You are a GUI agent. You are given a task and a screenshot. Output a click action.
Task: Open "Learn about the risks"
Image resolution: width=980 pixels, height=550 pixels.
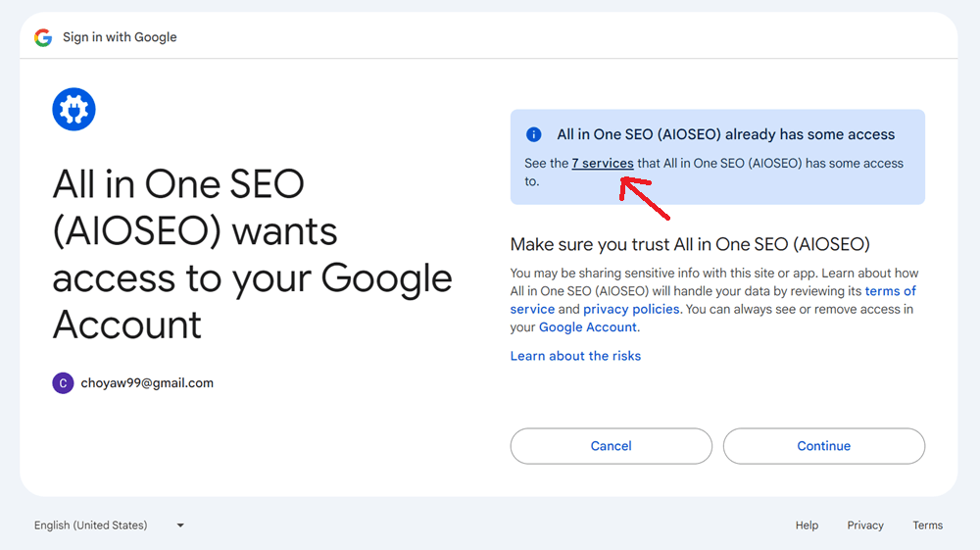[575, 356]
